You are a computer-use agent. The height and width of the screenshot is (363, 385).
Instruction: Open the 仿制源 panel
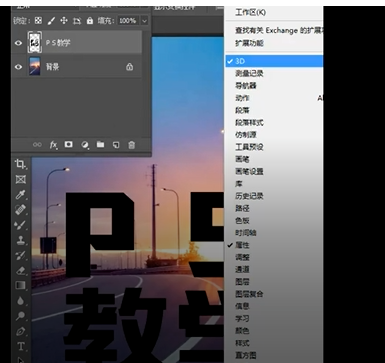pyautogui.click(x=274, y=135)
